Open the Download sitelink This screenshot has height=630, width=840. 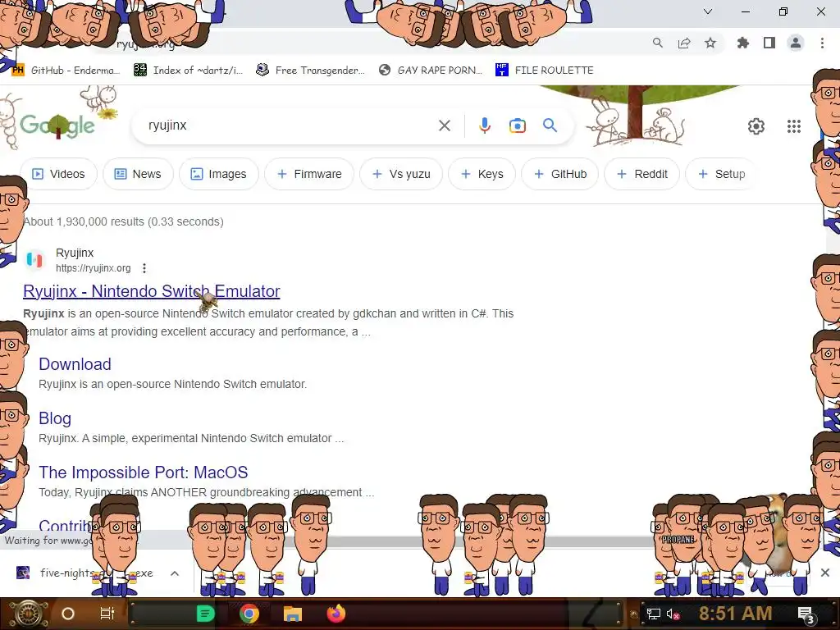pyautogui.click(x=75, y=364)
